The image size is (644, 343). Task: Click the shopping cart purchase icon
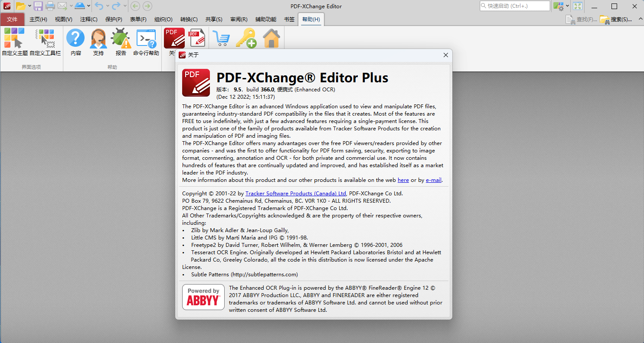point(221,38)
